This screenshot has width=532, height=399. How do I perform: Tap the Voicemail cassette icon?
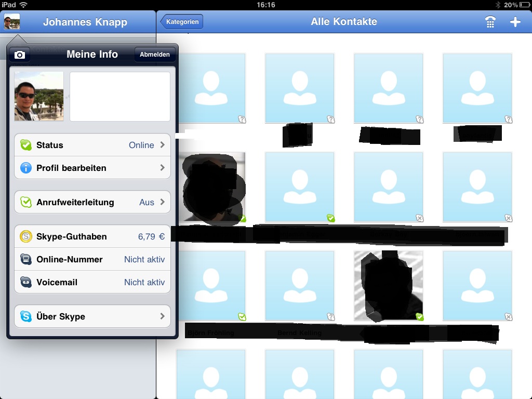pyautogui.click(x=26, y=282)
